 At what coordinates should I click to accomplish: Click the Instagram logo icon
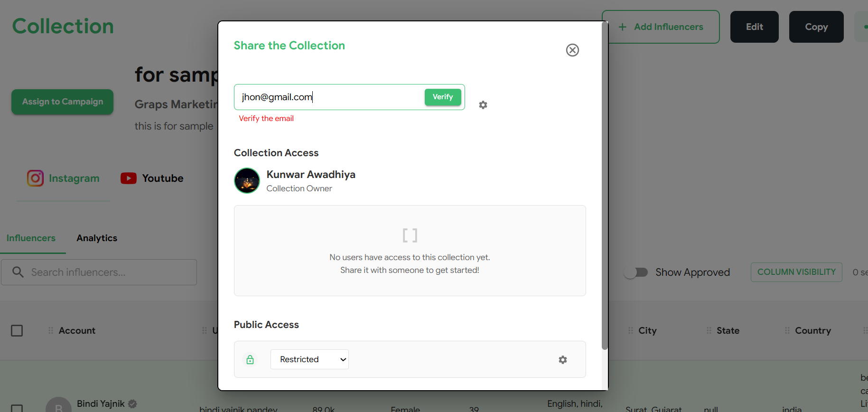pyautogui.click(x=35, y=178)
